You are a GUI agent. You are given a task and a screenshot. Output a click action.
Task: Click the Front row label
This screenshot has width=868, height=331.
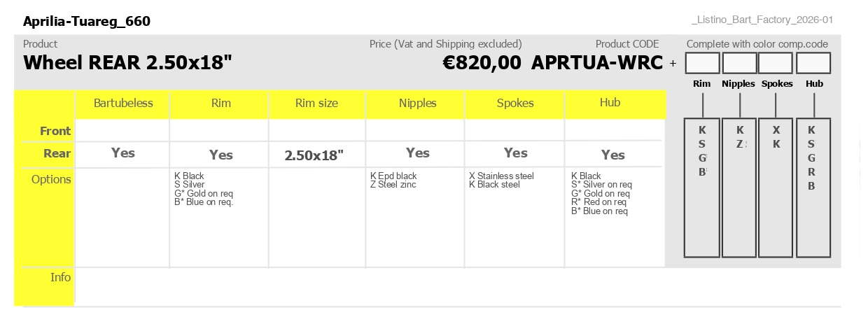55,131
